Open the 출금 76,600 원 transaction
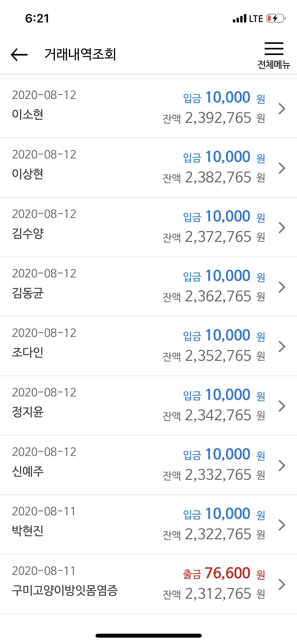This screenshot has width=297, height=644. tap(148, 584)
